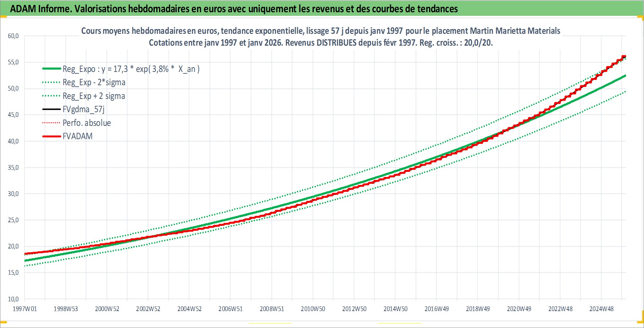The image size is (644, 328).
Task: Click the solid green Reg_Expo legend line sample
Action: [51, 69]
